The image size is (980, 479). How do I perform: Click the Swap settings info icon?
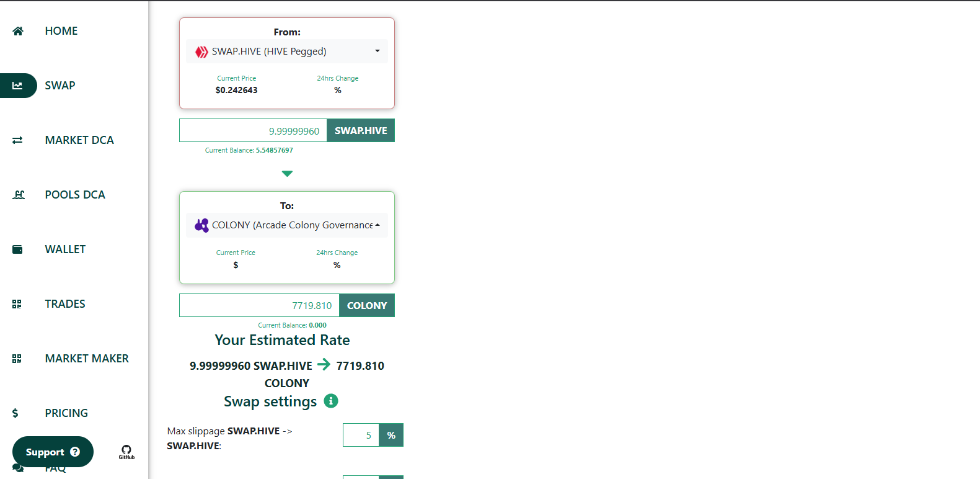331,401
